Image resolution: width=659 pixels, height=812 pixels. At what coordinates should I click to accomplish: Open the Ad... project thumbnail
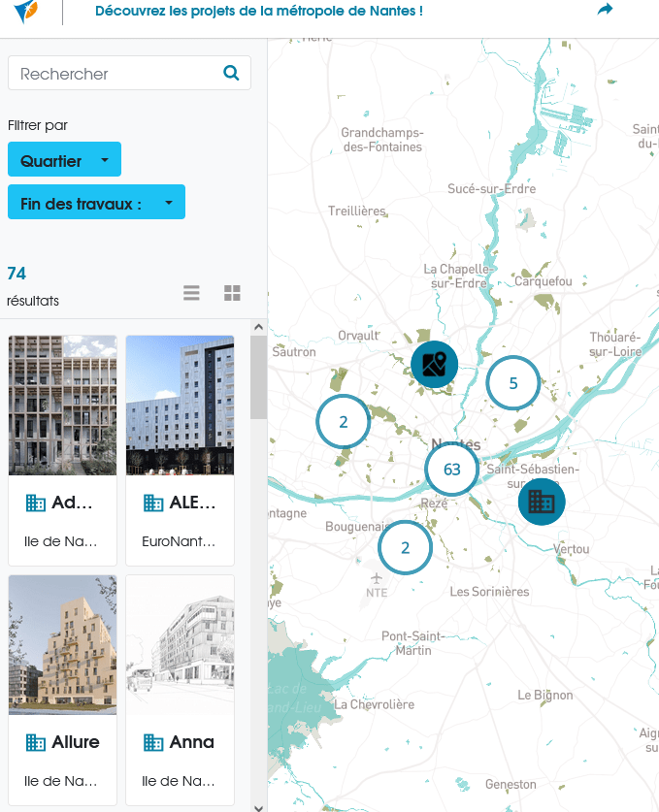(63, 405)
